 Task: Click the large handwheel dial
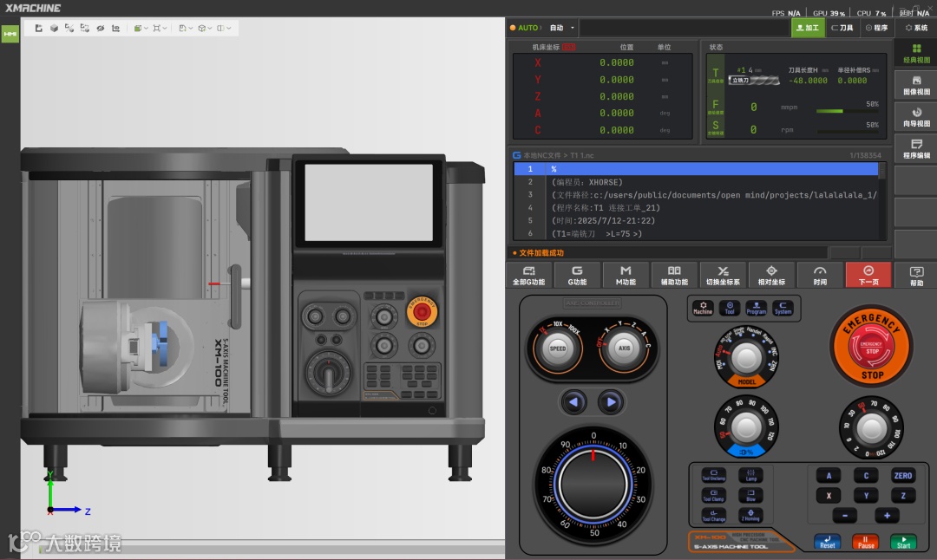593,485
